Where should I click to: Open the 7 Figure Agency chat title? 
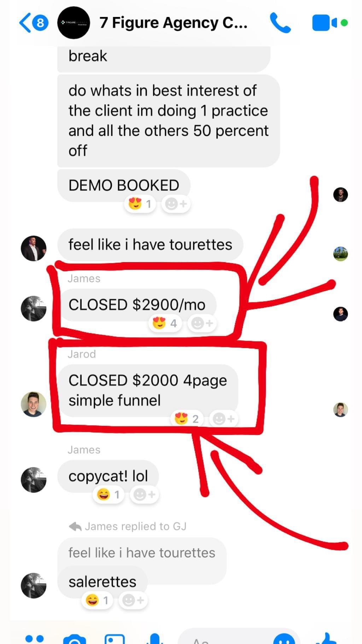(x=173, y=23)
